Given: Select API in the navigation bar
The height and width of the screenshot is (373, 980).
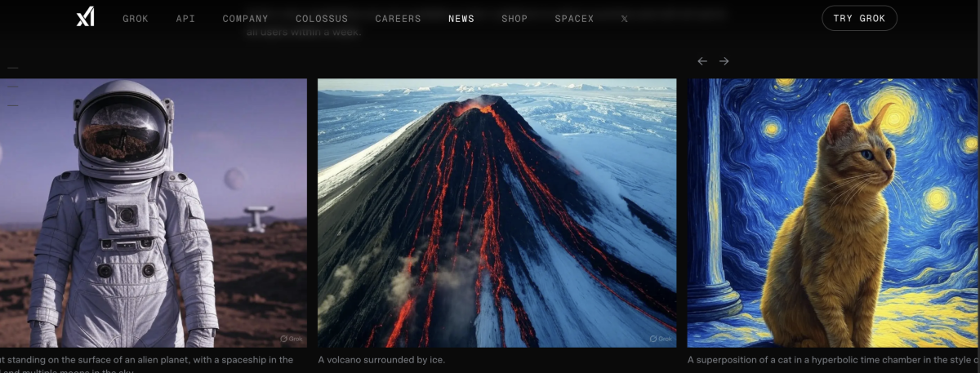Looking at the screenshot, I should (x=185, y=19).
